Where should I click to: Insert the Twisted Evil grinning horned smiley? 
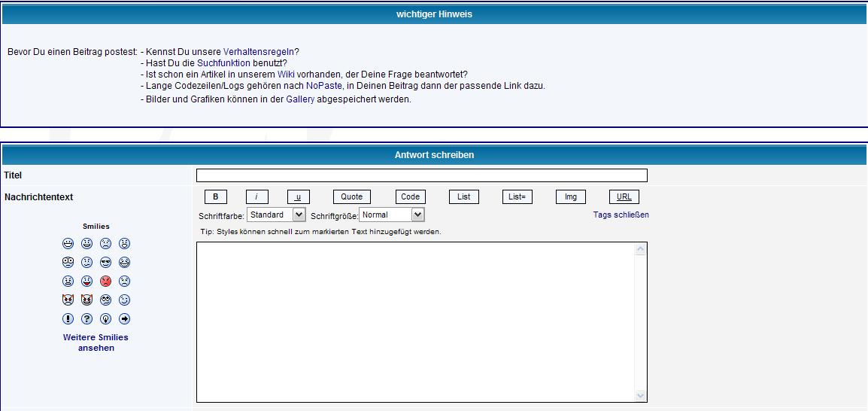point(87,300)
